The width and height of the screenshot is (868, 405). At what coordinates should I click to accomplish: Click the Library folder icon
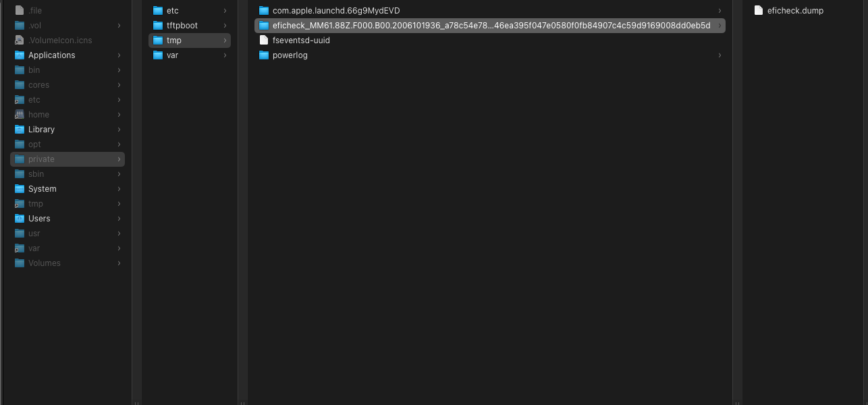[20, 130]
